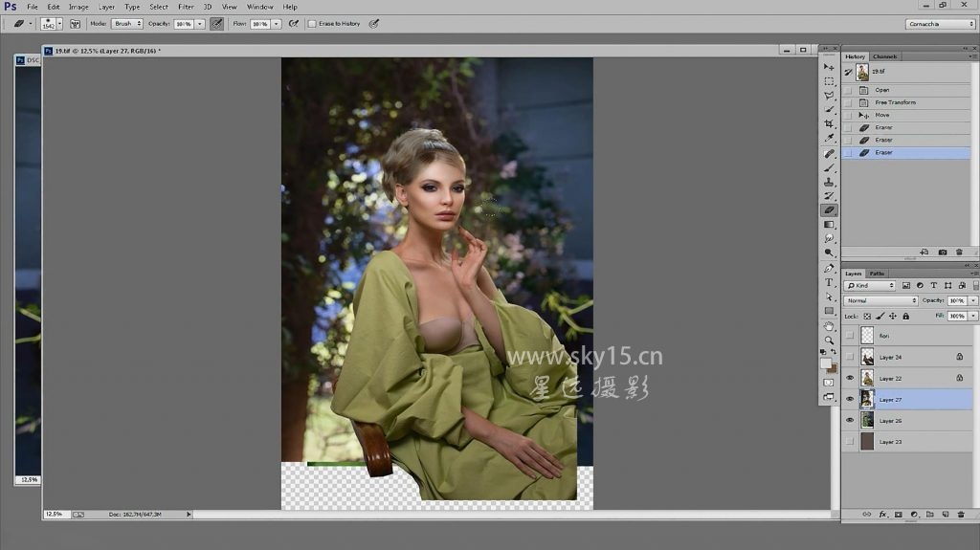Hide Layer 22 with its eye icon

click(850, 378)
